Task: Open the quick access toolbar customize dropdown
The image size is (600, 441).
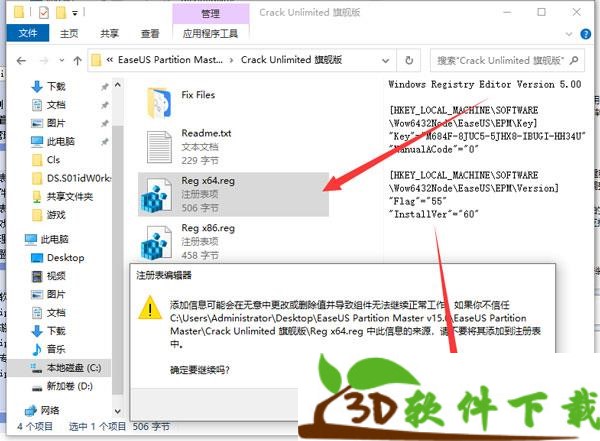Action: [75, 13]
